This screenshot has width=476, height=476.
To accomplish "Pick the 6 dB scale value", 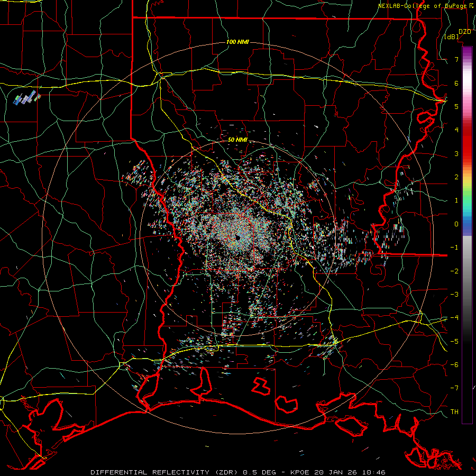I will 456,83.
